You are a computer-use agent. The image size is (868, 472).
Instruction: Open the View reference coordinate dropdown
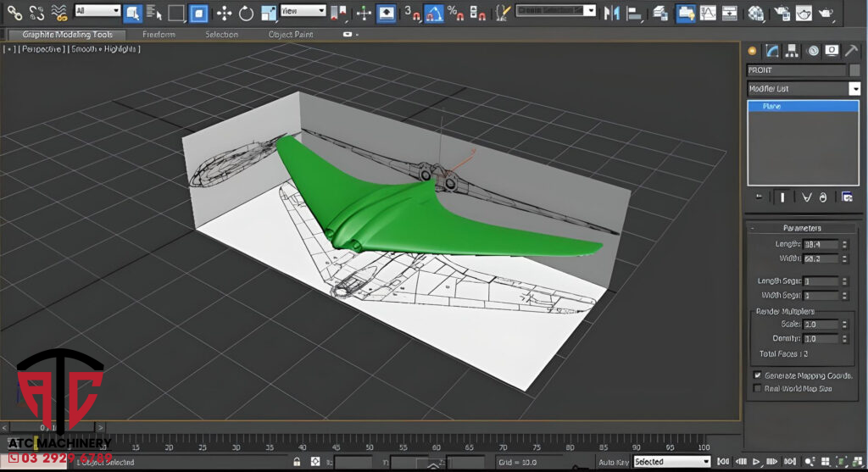click(303, 12)
